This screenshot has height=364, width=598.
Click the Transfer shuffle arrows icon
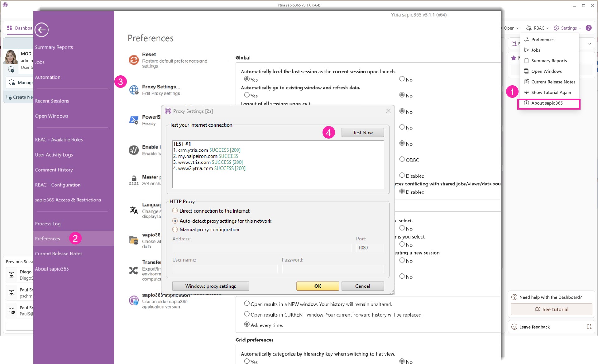click(134, 270)
